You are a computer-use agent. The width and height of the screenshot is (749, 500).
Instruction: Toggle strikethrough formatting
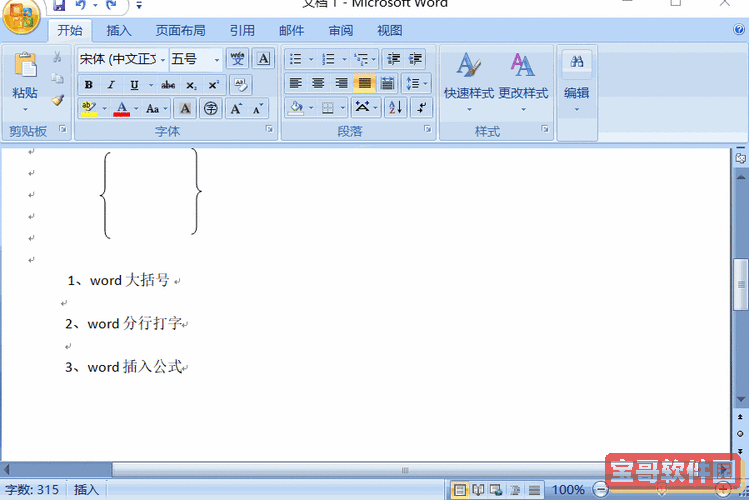point(168,85)
